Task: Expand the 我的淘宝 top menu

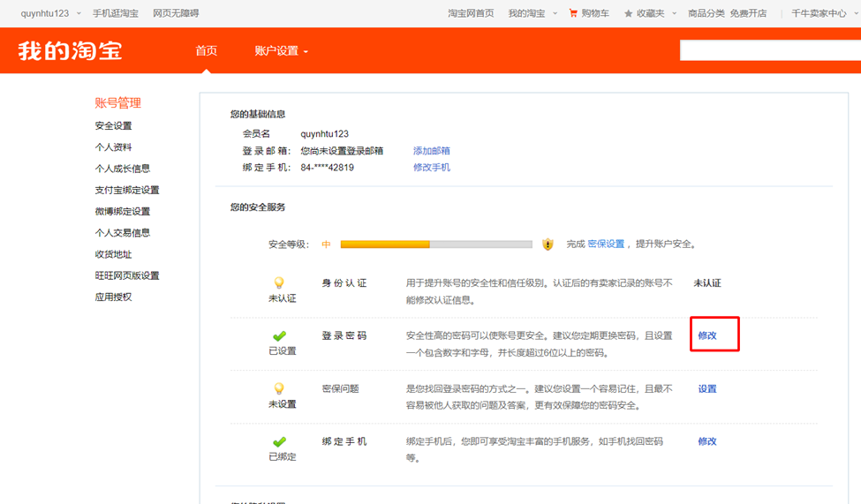Action: coord(532,13)
